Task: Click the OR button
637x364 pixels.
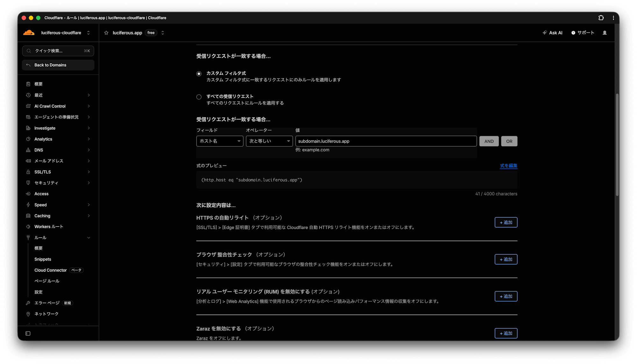Action: coord(509,141)
